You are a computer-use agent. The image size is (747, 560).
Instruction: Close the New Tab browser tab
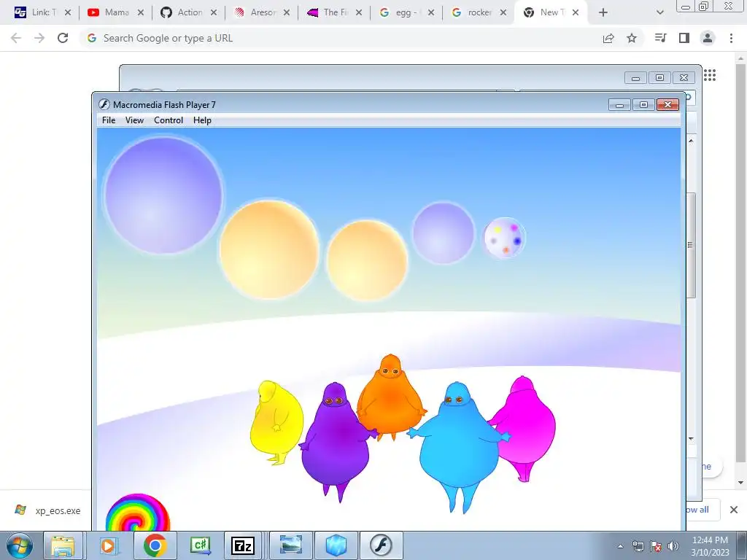(576, 12)
